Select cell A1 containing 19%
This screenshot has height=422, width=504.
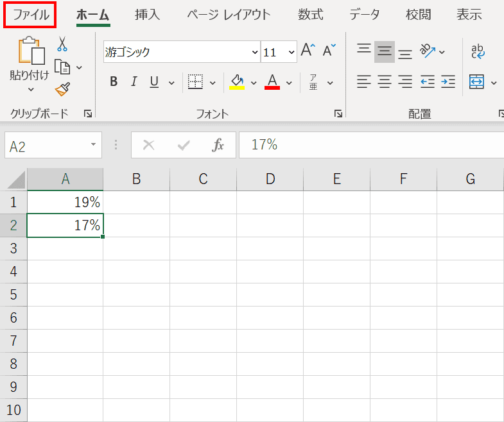(x=65, y=202)
